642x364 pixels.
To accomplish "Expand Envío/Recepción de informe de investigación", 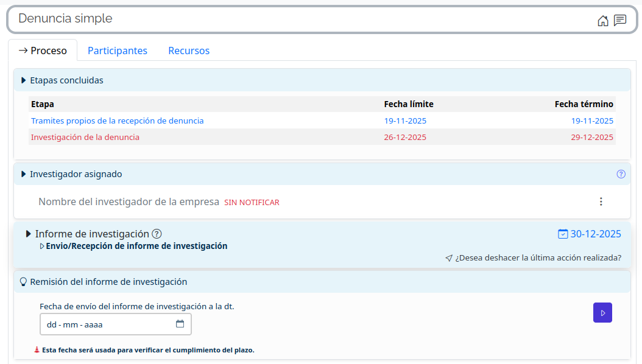I will [42, 247].
